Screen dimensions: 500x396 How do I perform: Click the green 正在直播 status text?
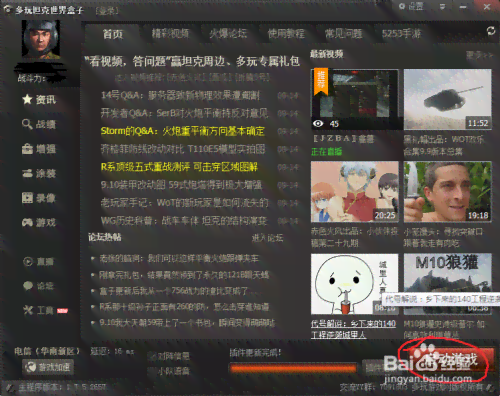point(327,152)
